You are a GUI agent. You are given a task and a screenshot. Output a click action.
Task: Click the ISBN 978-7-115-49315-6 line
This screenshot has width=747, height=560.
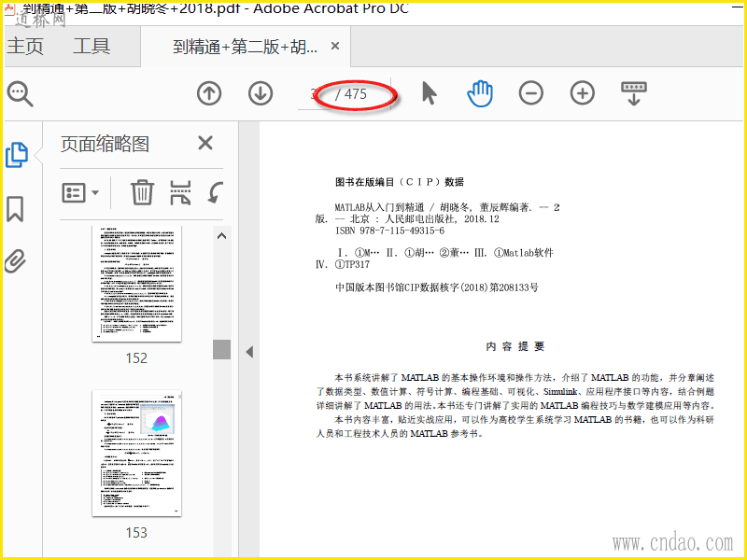point(389,231)
